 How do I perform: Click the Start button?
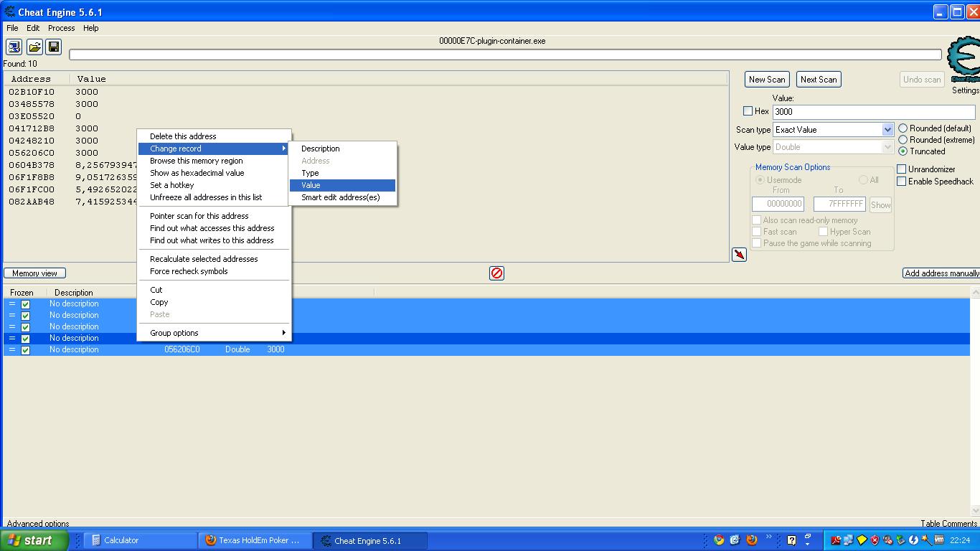point(34,540)
